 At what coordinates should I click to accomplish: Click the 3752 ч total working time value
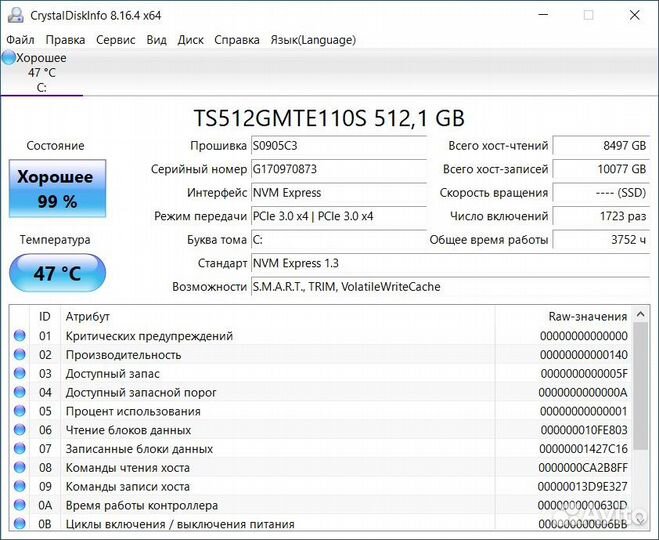click(x=601, y=240)
